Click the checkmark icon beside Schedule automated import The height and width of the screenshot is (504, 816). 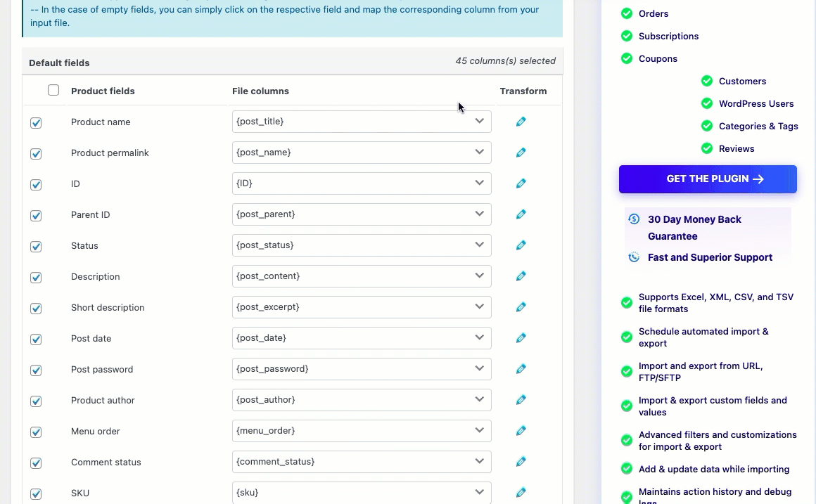(626, 337)
